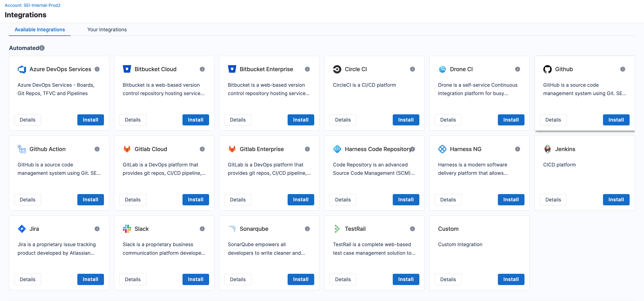Click the Jira diamond logo icon
The width and height of the screenshot is (644, 301).
click(x=22, y=229)
